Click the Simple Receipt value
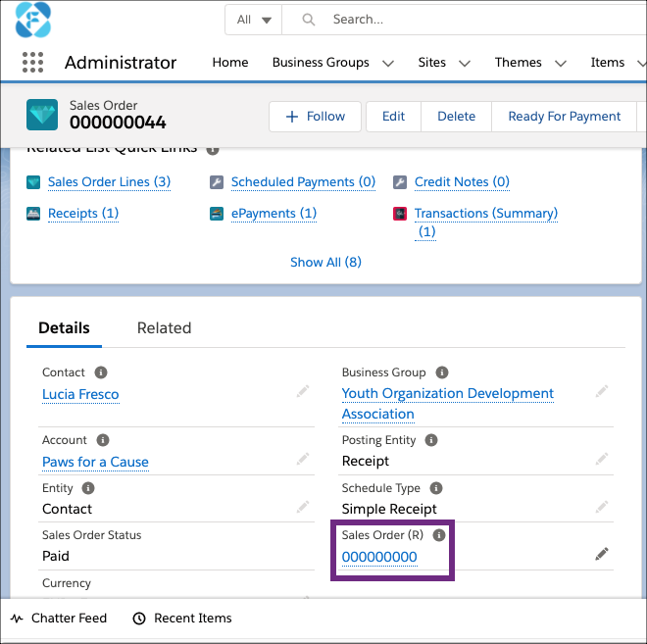647x644 pixels. (389, 509)
